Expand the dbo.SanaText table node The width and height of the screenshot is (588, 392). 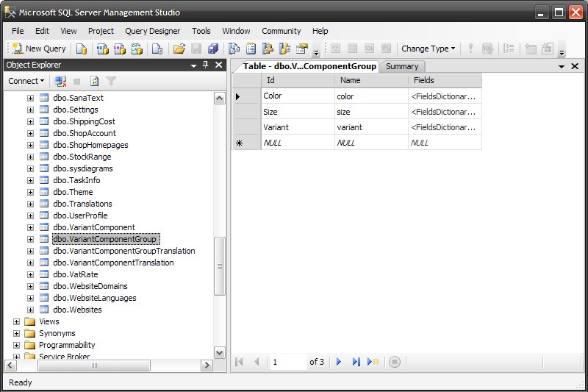30,99
